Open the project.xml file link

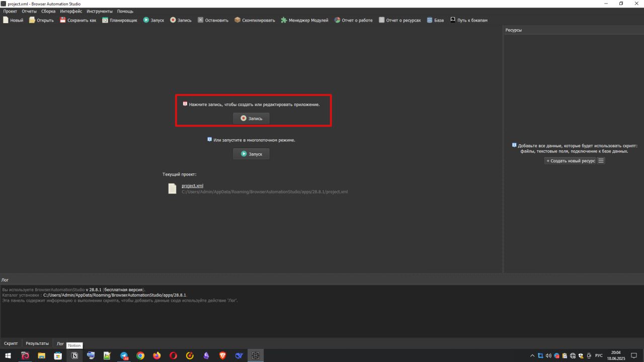192,186
